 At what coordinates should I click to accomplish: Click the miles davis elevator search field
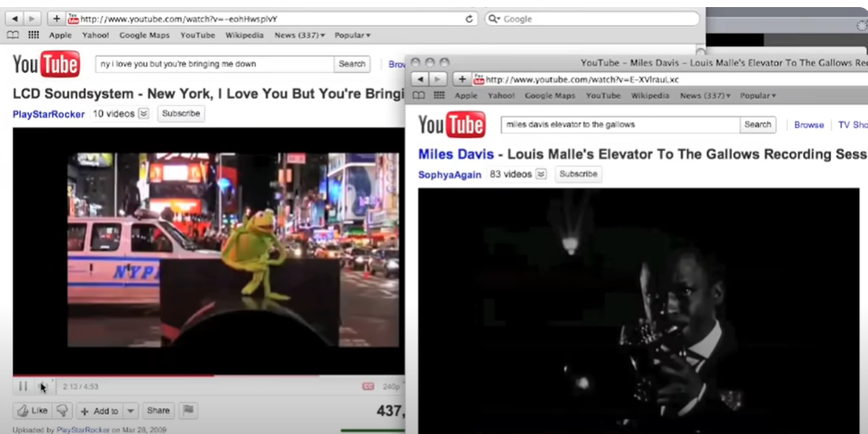(x=621, y=125)
